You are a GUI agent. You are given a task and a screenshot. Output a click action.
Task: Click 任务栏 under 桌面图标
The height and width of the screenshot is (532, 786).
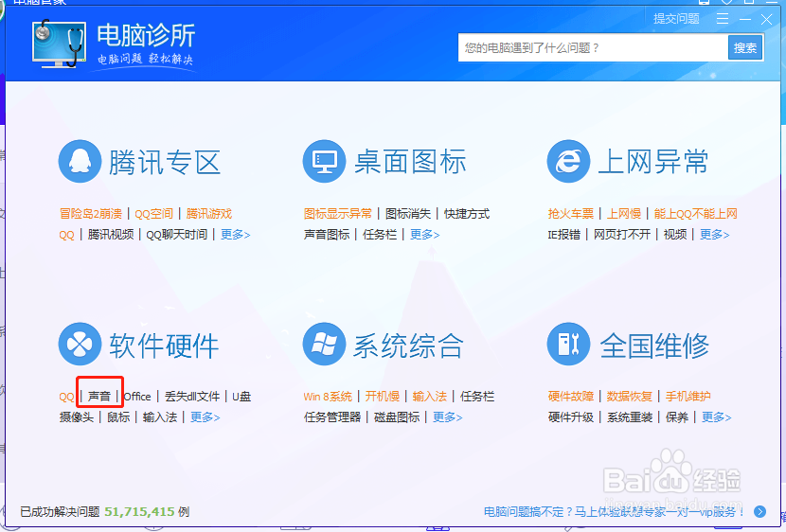pos(380,235)
